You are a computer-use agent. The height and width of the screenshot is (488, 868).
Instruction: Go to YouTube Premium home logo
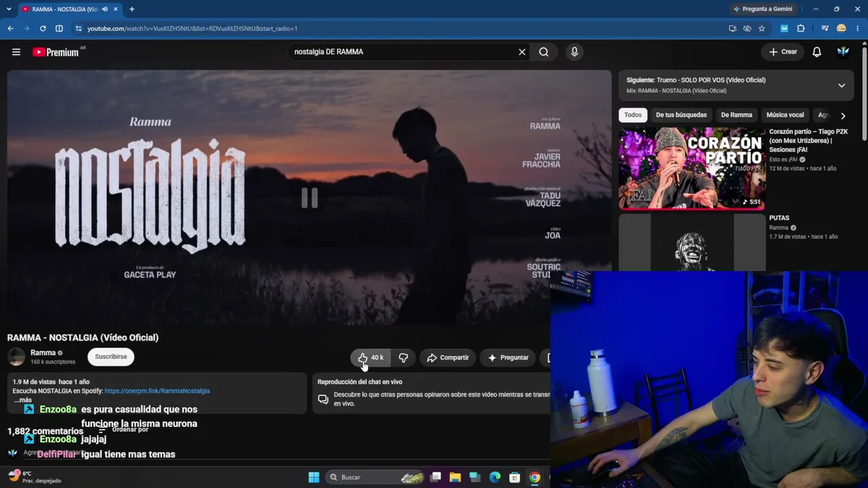pos(56,52)
